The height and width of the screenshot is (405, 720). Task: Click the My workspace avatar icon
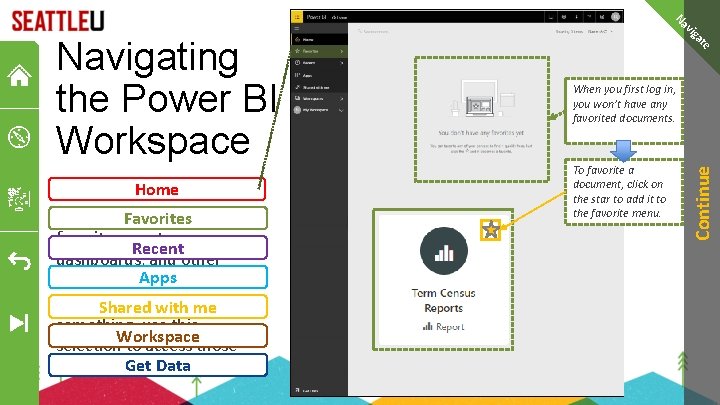(298, 110)
